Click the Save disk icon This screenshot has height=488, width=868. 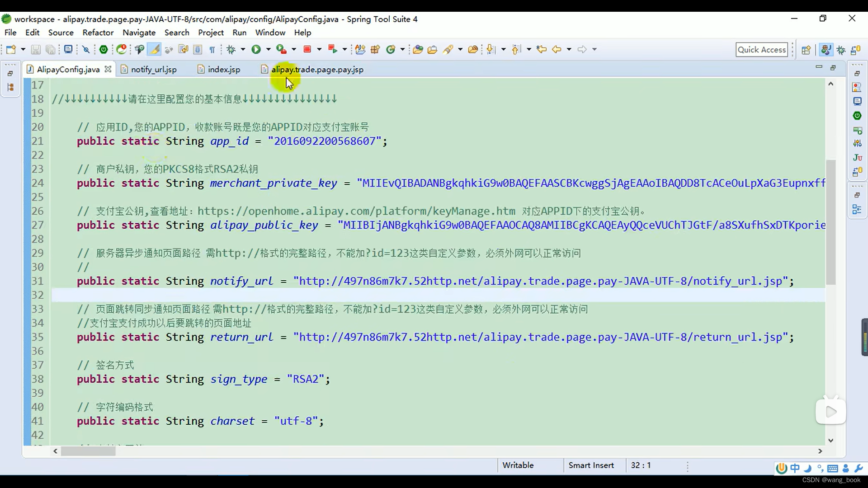[36, 49]
